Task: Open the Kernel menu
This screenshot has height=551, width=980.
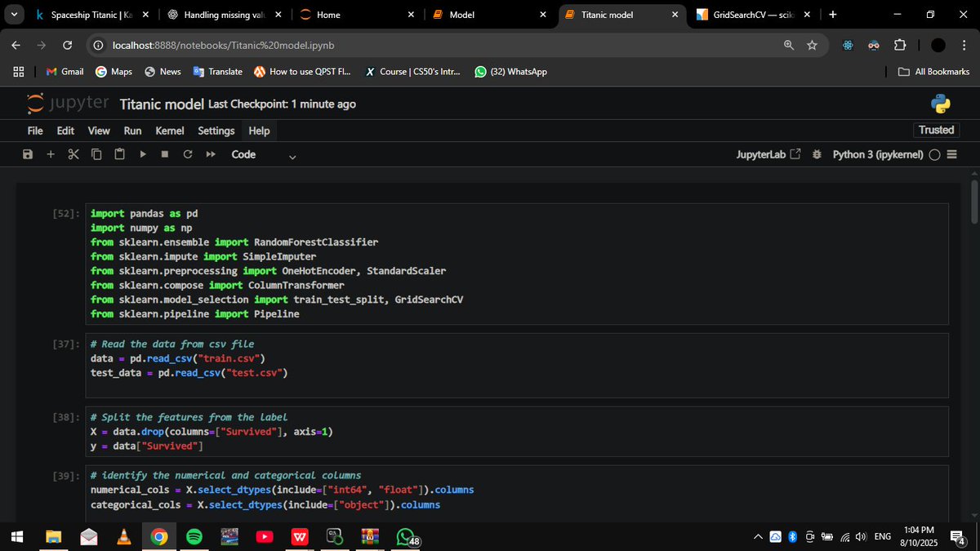Action: (170, 131)
